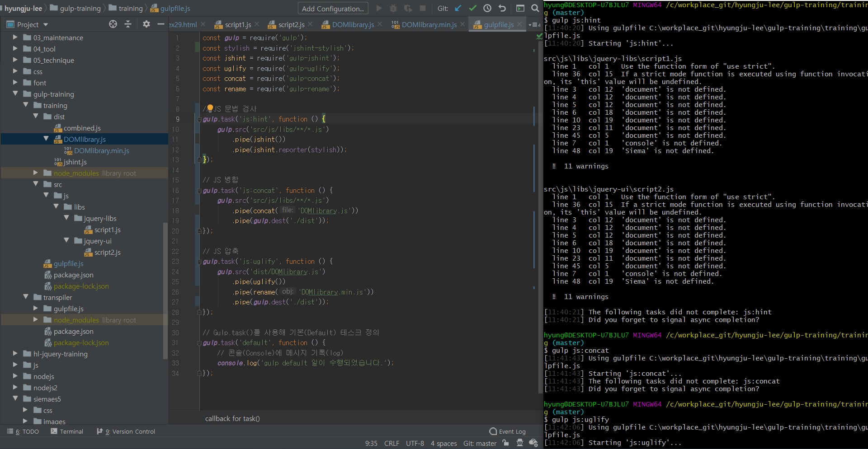Click the Add Configuration button
868x449 pixels.
pos(333,9)
